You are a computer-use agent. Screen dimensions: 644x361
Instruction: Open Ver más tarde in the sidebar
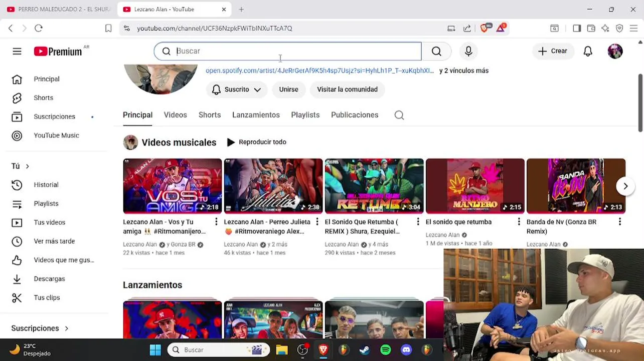(x=54, y=241)
